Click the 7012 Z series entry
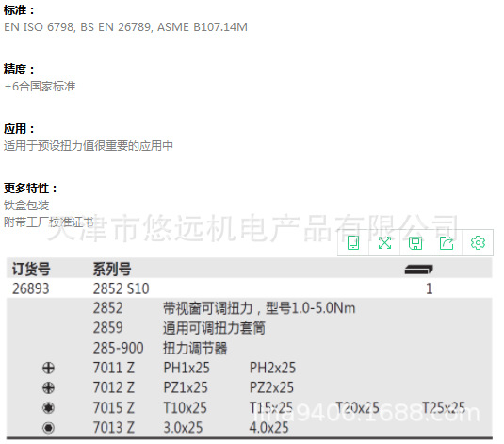 tap(114, 387)
